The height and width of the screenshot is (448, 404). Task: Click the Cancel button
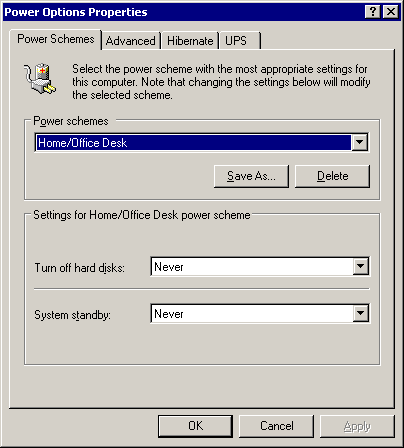click(276, 426)
